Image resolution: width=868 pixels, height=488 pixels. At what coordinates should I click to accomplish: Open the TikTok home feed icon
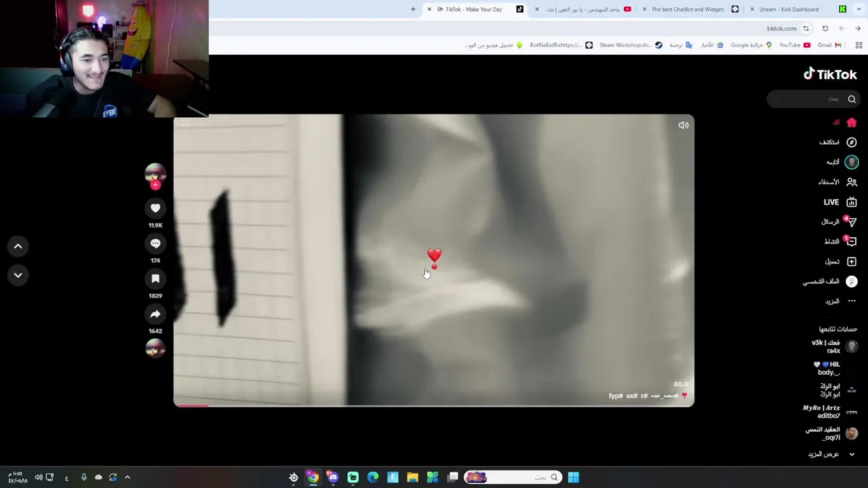852,123
